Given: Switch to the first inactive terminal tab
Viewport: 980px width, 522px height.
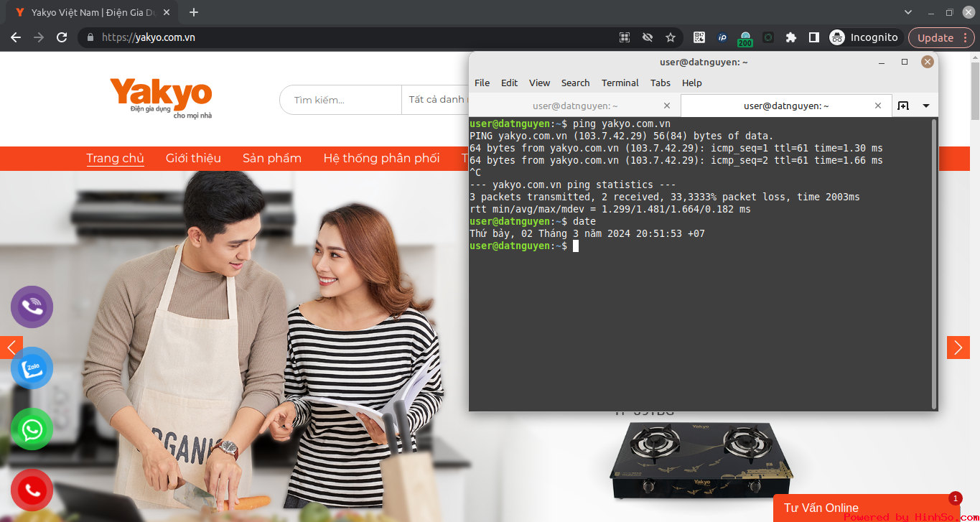Looking at the screenshot, I should 574,106.
